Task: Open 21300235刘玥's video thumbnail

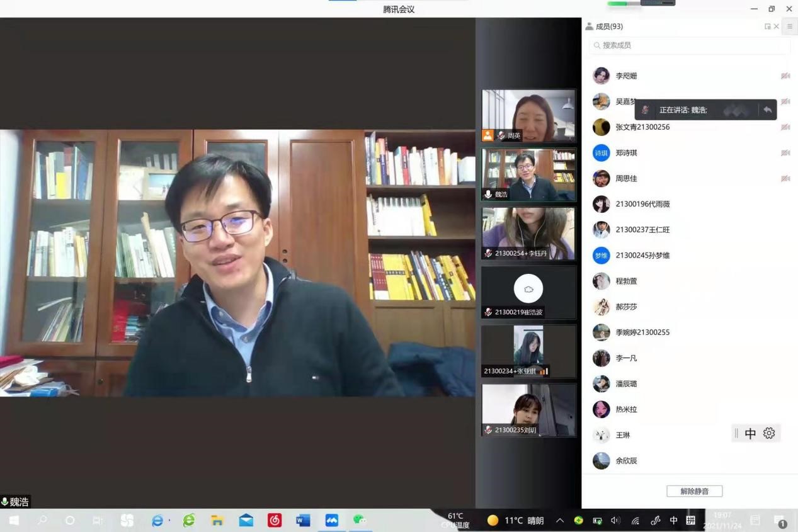Action: (x=528, y=409)
